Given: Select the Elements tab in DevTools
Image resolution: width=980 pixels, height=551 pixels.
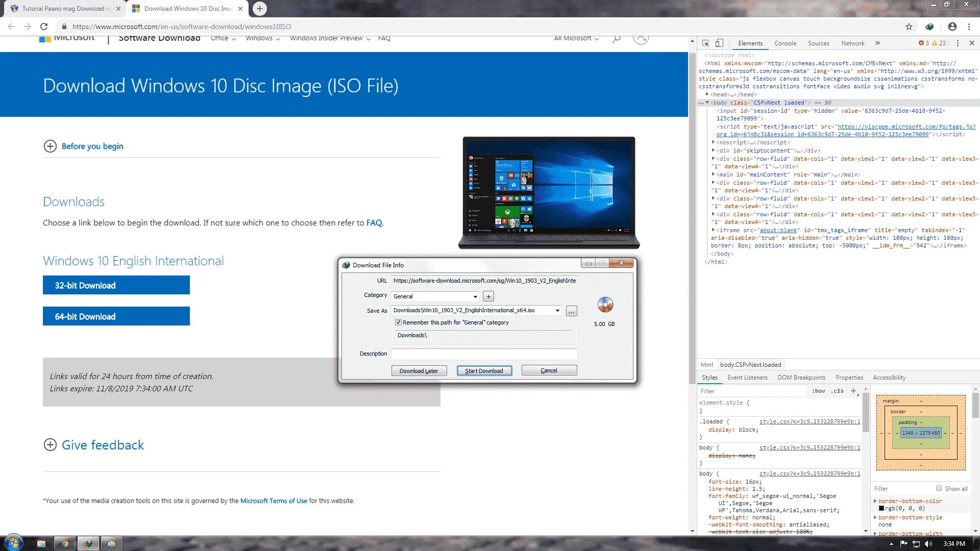Looking at the screenshot, I should 750,43.
